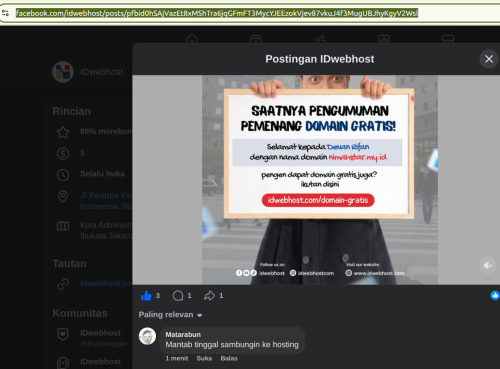Open commenter name Matarabun
Screen dimensions: 500x369
(x=183, y=334)
